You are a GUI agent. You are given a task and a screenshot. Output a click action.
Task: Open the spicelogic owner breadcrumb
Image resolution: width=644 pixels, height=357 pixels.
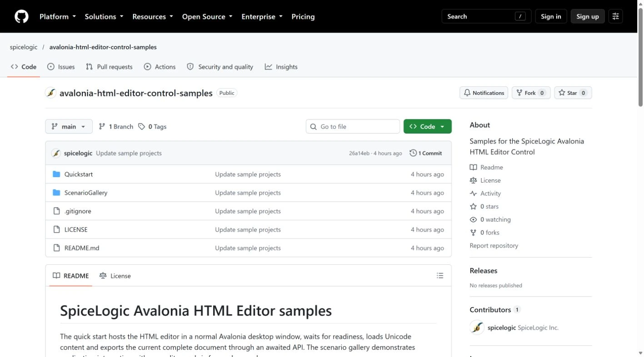coord(24,47)
